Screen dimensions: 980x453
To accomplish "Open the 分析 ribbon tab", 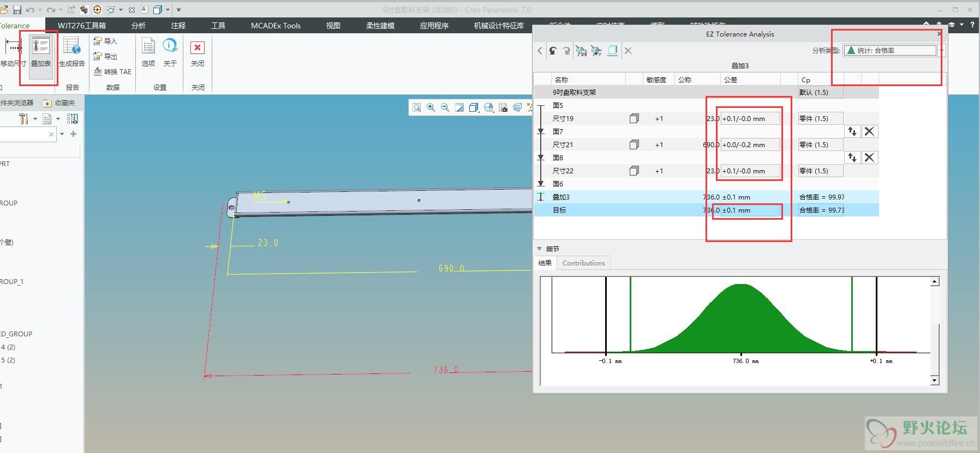I will [139, 26].
